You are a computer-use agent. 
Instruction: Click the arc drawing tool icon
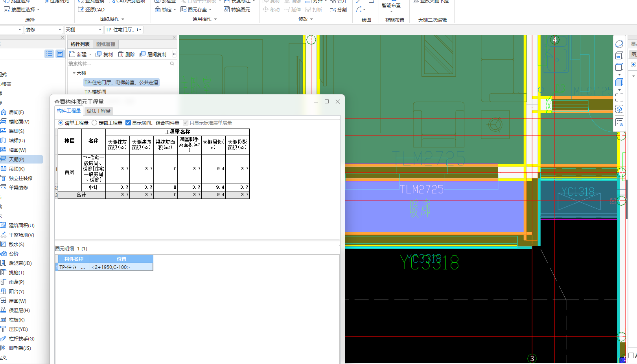coord(359,9)
